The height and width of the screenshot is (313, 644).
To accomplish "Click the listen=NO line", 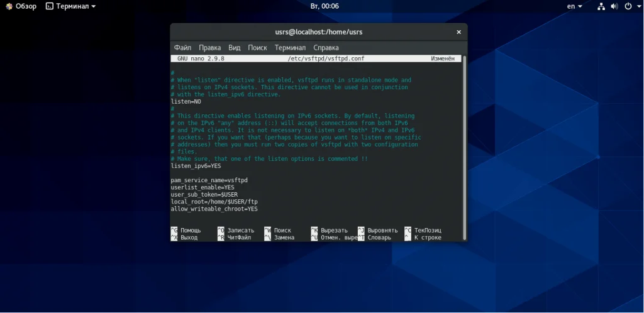I will tap(186, 102).
